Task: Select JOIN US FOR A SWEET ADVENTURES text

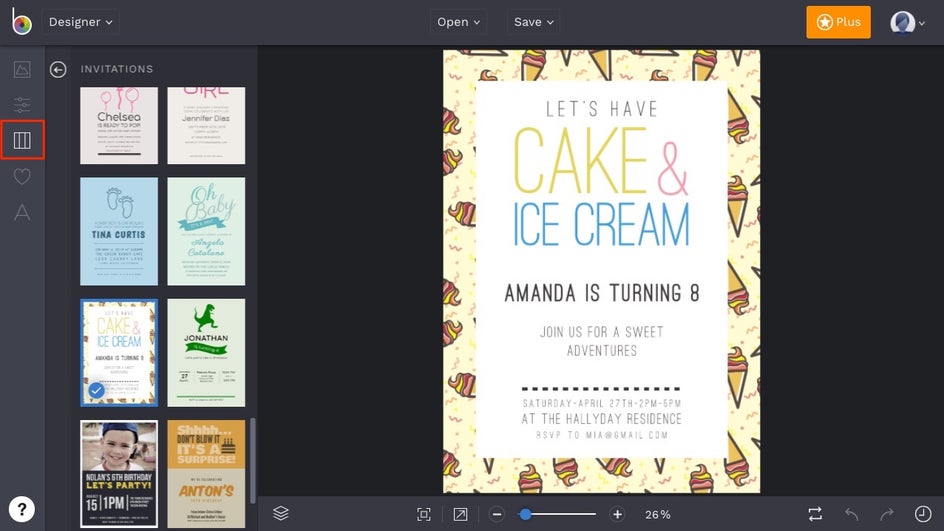Action: pos(602,341)
